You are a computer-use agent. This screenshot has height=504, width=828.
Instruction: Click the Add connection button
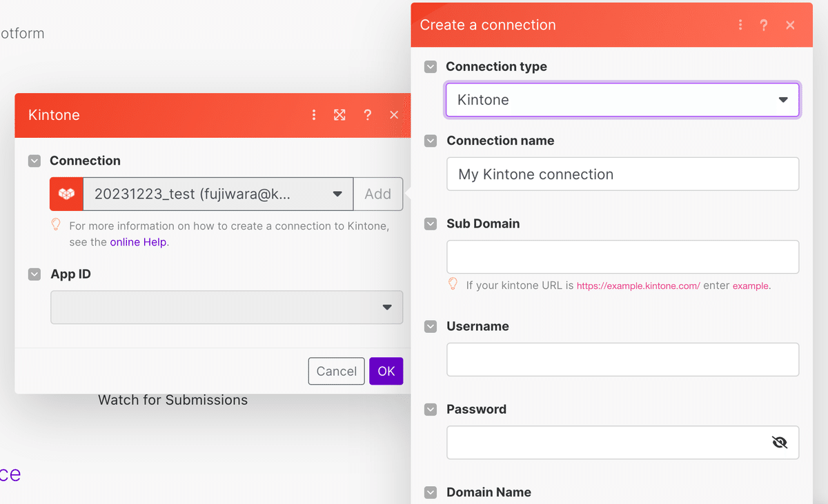[x=378, y=194]
